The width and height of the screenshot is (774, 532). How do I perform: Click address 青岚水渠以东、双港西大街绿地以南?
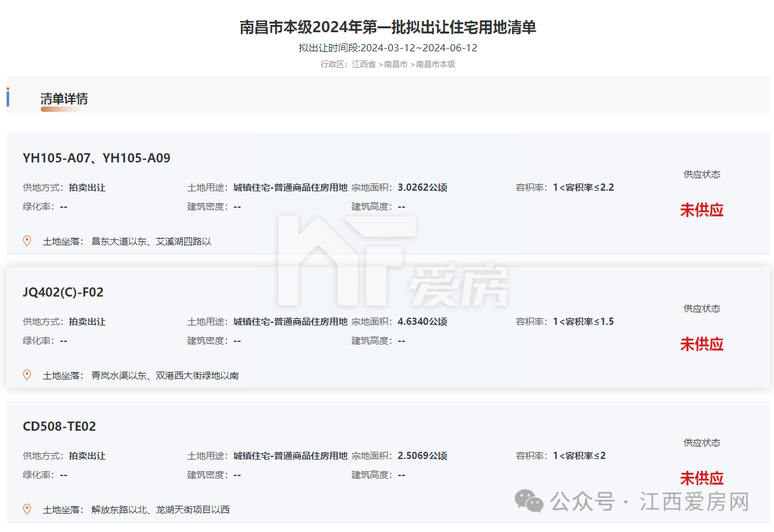tap(165, 375)
